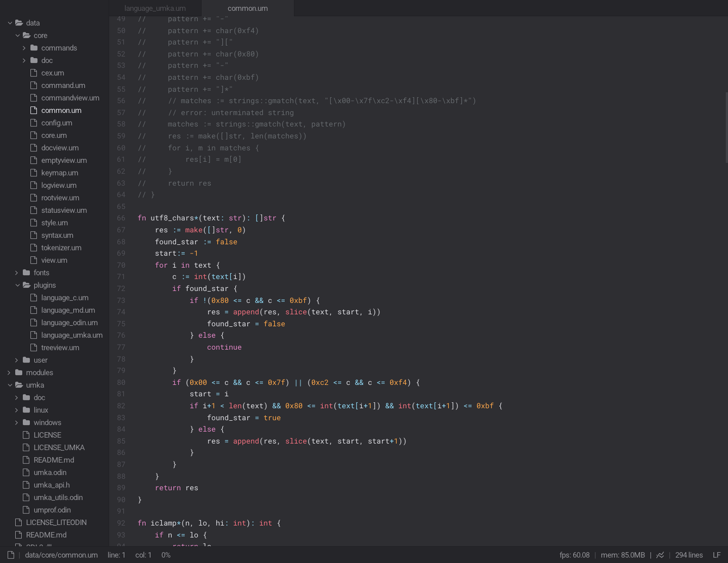Collapse the umka folder chevron
This screenshot has height=563, width=728.
(10, 385)
